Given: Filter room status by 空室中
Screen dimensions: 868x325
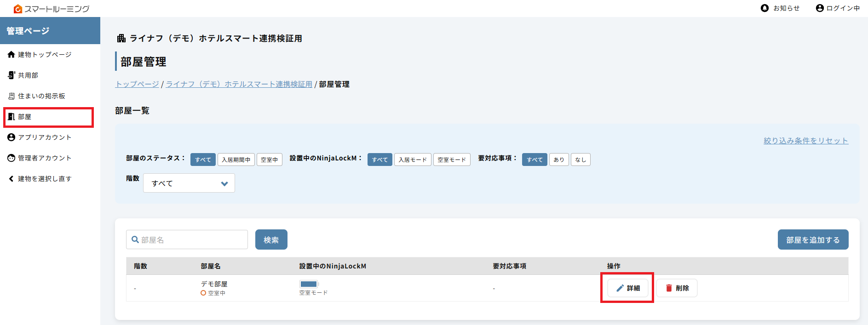Looking at the screenshot, I should [x=269, y=160].
